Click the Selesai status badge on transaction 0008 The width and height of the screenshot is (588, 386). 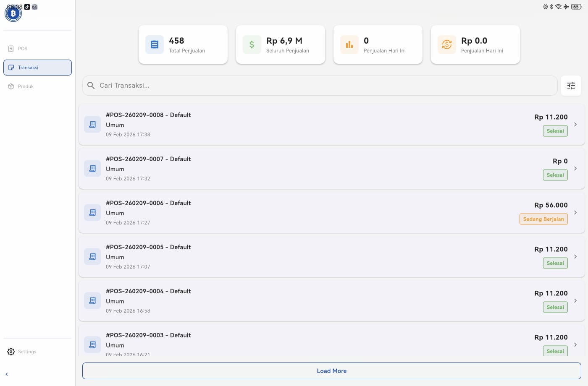(x=555, y=130)
